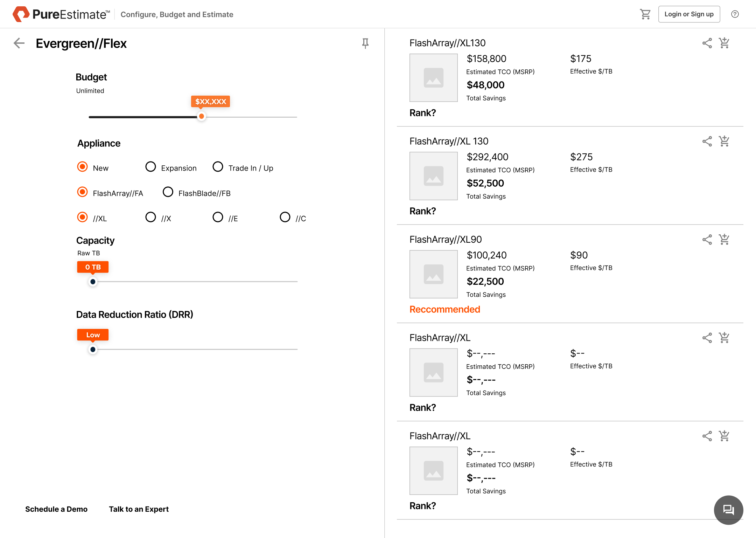Add FlashArray//XL90 to cart

[x=724, y=240]
